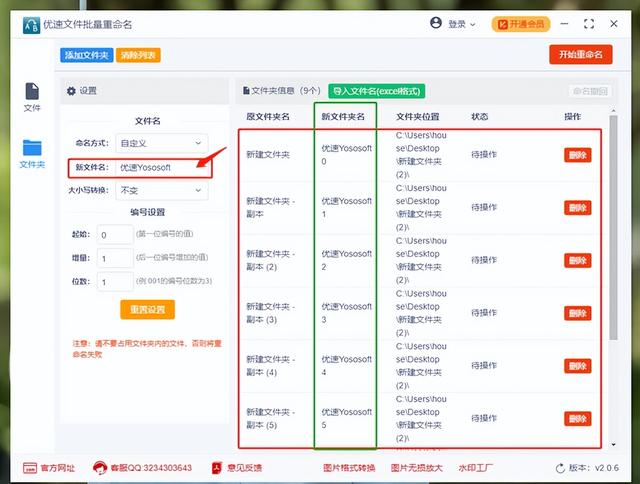Screen dimensions: 640x484
Task: Click the 开通会员 membership button
Action: click(521, 24)
